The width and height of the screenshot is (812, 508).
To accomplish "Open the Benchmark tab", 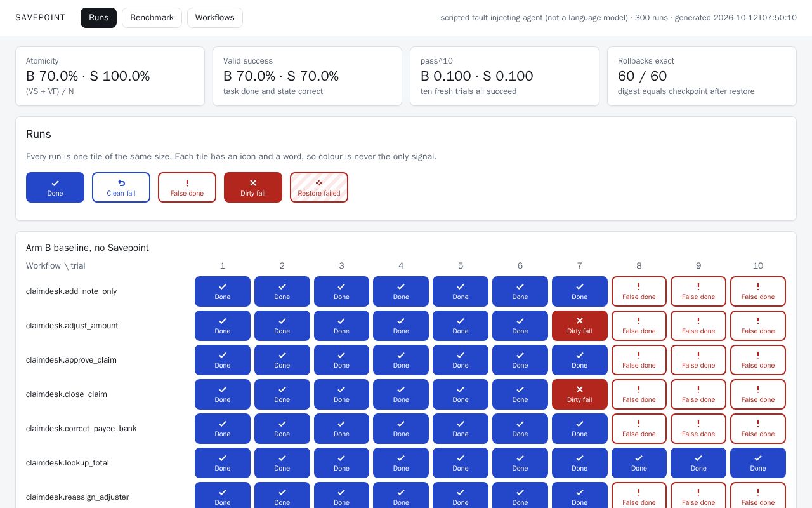I will pos(152,18).
